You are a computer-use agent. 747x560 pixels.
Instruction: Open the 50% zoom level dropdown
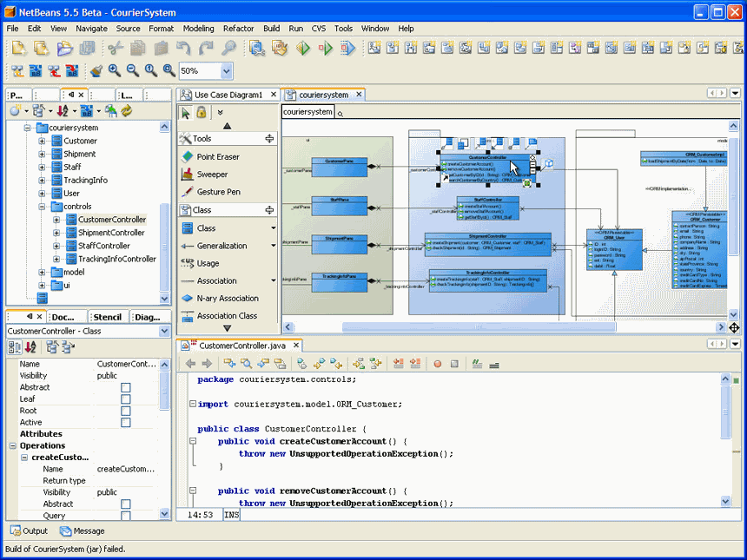227,71
